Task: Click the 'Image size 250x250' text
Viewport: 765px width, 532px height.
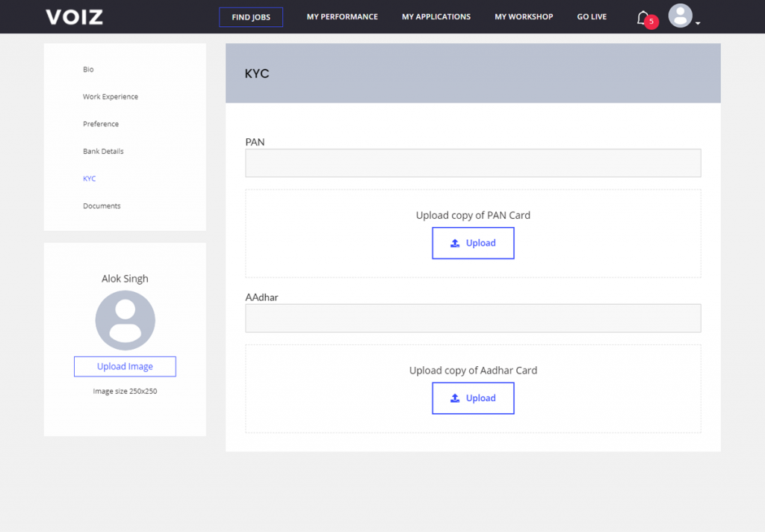Action: pos(125,391)
